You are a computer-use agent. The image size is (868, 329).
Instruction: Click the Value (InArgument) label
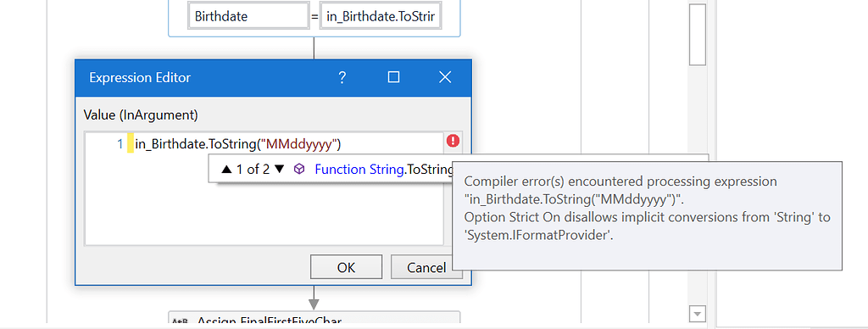tap(141, 114)
